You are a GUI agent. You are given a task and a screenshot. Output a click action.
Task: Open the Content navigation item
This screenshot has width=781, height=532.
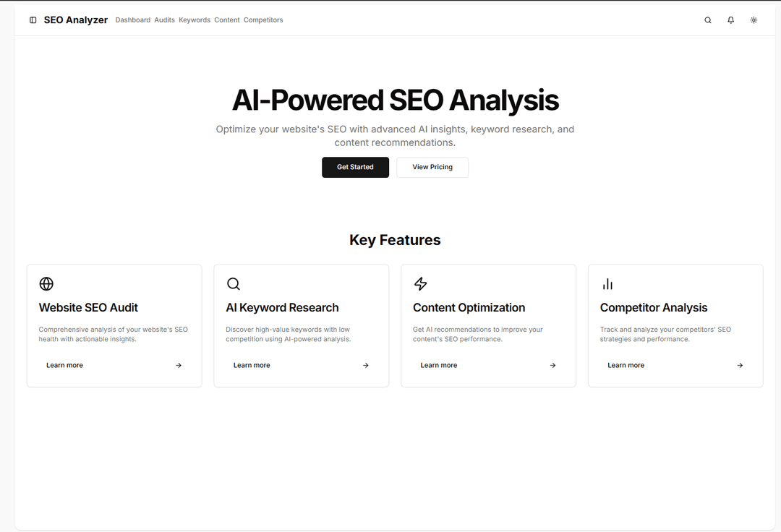coord(226,20)
